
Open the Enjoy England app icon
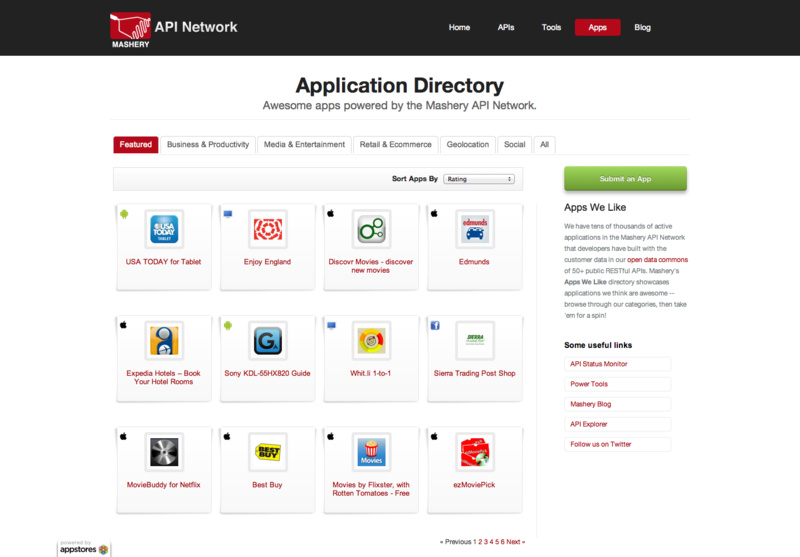tap(267, 229)
